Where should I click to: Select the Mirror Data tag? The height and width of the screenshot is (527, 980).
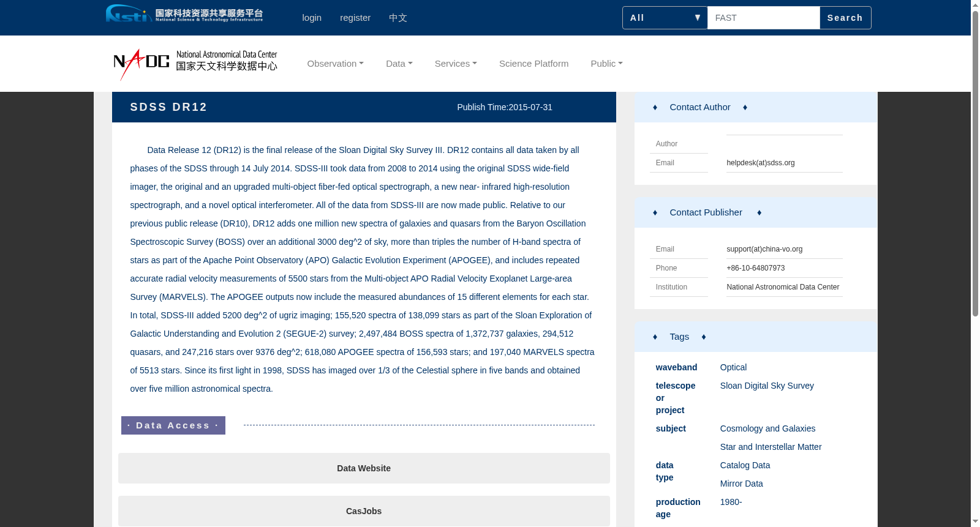742,484
